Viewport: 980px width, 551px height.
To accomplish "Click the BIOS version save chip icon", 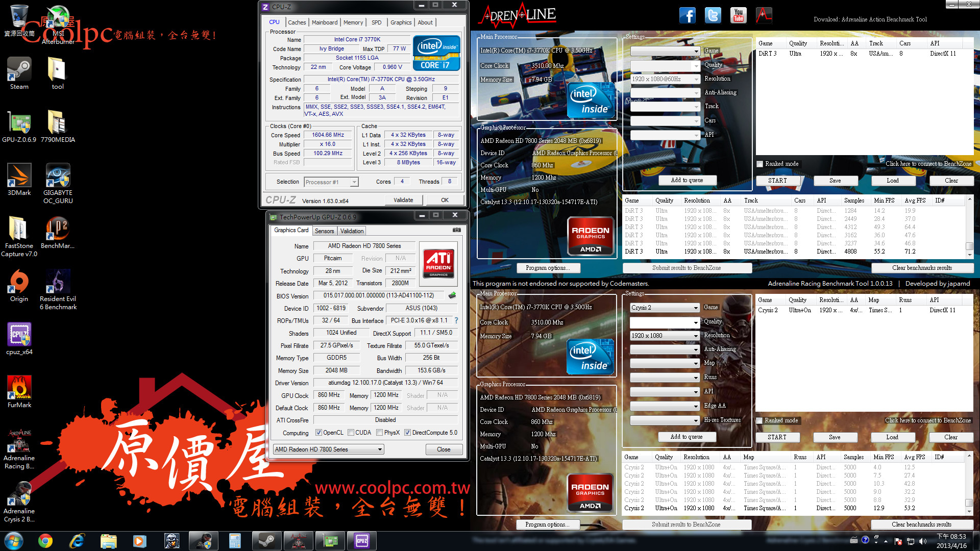I will pyautogui.click(x=452, y=295).
